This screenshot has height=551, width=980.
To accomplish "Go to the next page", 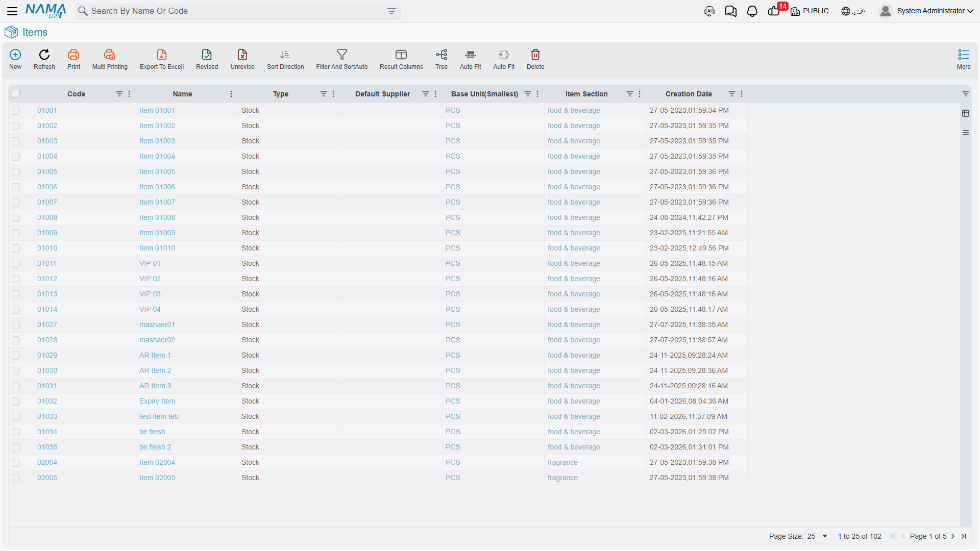I will pos(953,536).
